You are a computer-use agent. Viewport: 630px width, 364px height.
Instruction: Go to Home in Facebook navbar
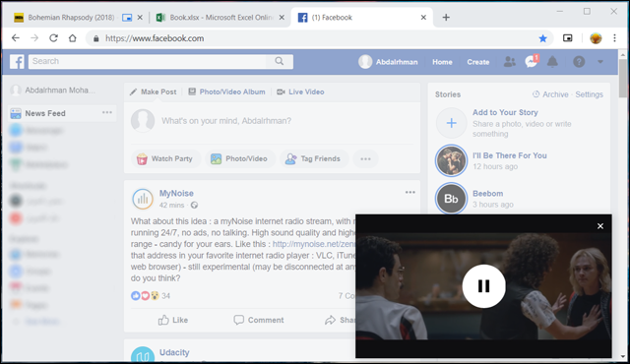coord(442,62)
